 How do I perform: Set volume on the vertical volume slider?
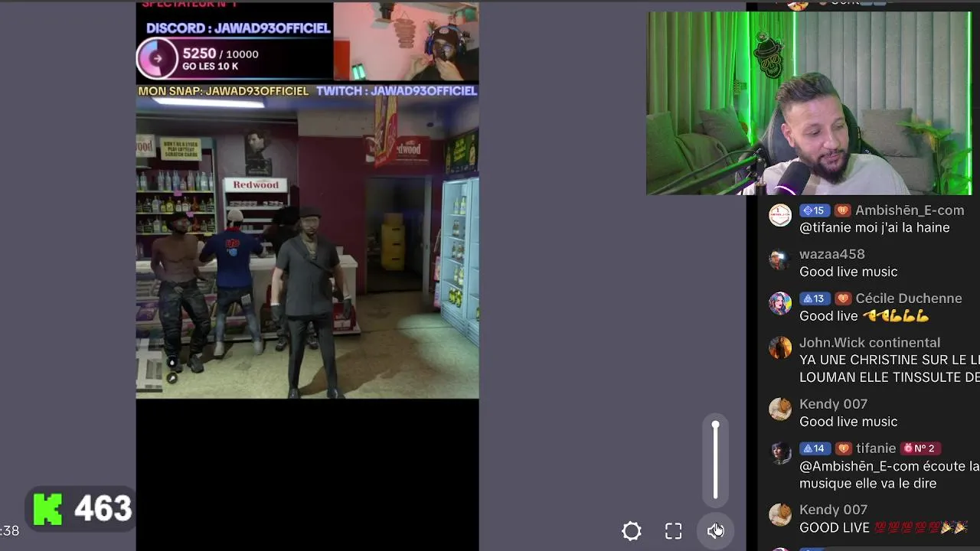click(x=716, y=461)
